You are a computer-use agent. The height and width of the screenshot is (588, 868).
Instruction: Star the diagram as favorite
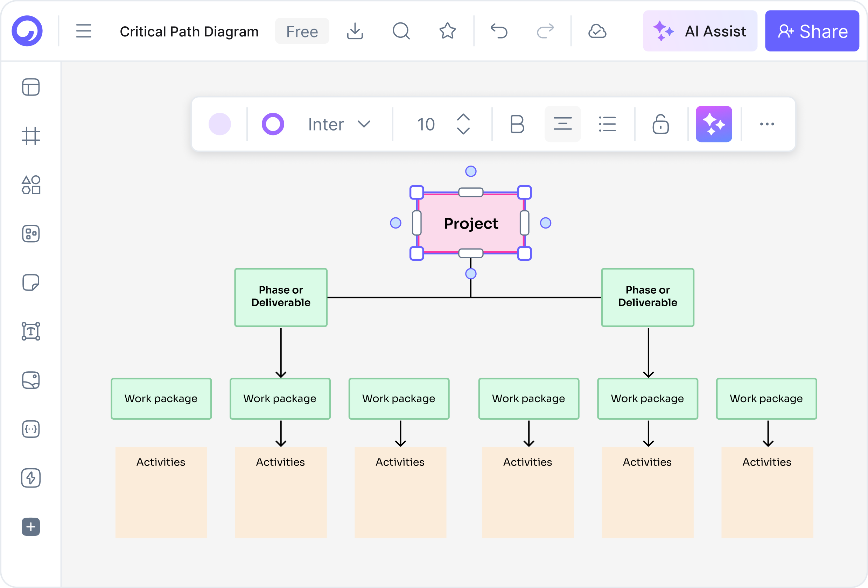447,31
